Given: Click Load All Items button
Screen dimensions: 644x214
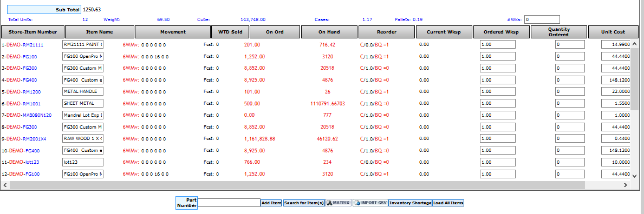Looking at the screenshot, I should coord(448,203).
